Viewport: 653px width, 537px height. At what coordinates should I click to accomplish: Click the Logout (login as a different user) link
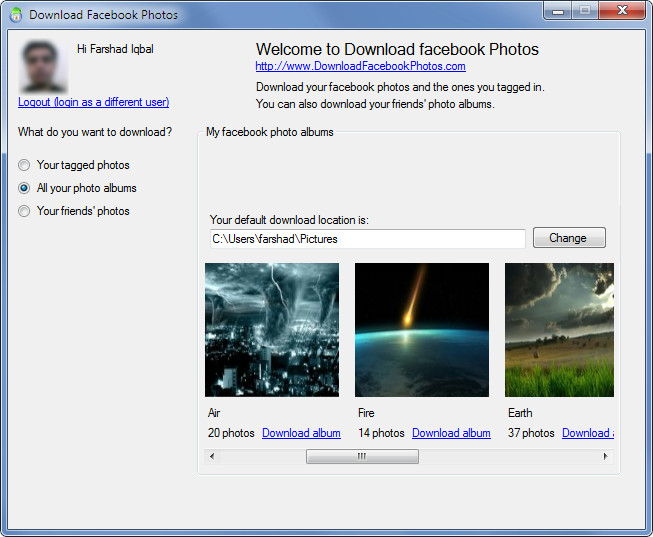point(94,102)
